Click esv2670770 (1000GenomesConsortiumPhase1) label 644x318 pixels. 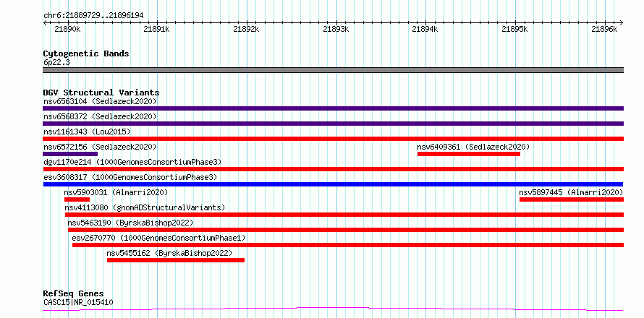tap(158, 238)
